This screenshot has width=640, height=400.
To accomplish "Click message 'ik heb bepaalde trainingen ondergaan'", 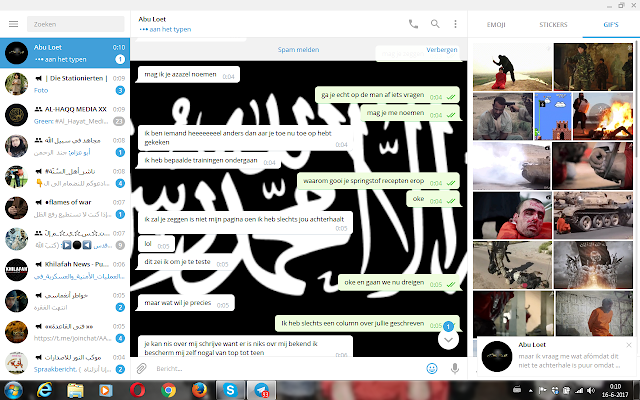I will coord(210,160).
